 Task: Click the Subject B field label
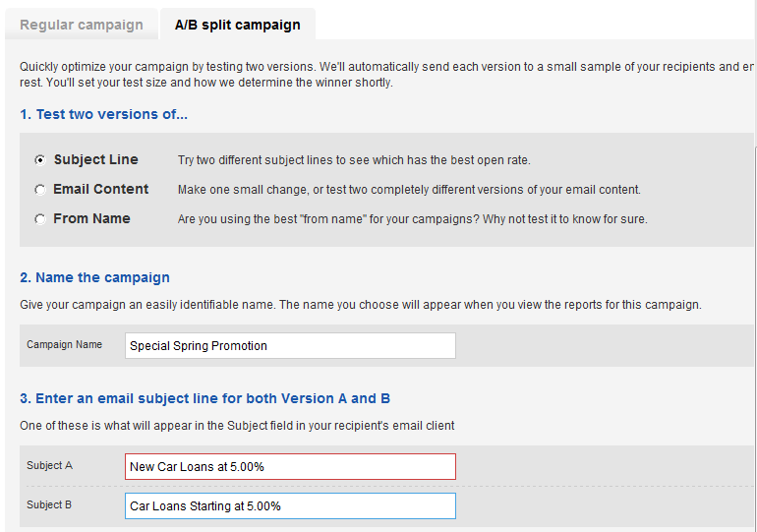point(49,505)
